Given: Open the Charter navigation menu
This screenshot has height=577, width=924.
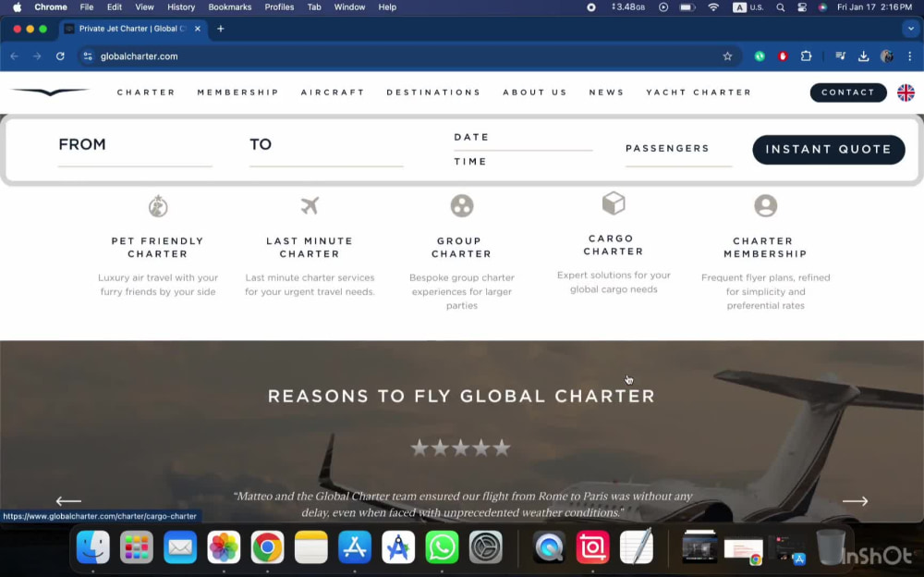Looking at the screenshot, I should (146, 92).
